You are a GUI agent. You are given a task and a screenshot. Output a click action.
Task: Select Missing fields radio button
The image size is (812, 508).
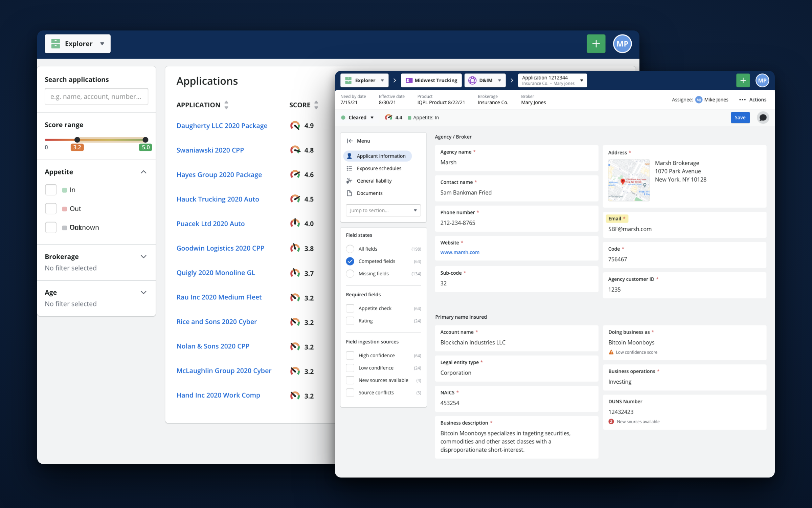tap(350, 274)
